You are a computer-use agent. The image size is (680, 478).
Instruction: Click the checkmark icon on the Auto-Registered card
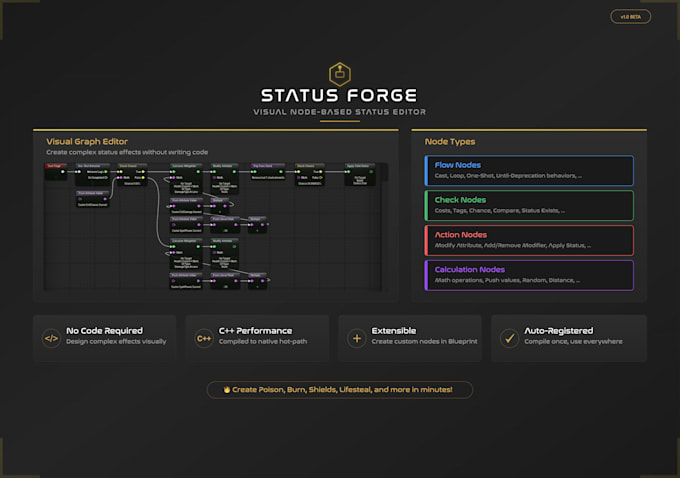point(510,338)
